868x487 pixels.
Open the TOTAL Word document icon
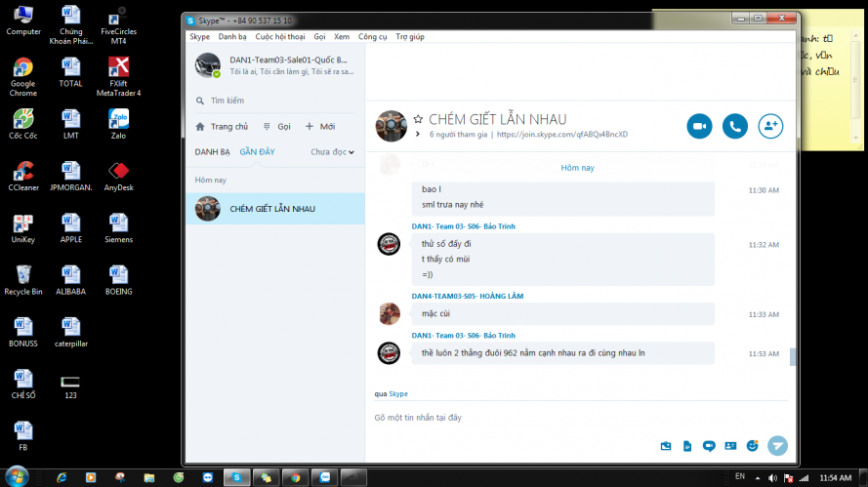71,72
